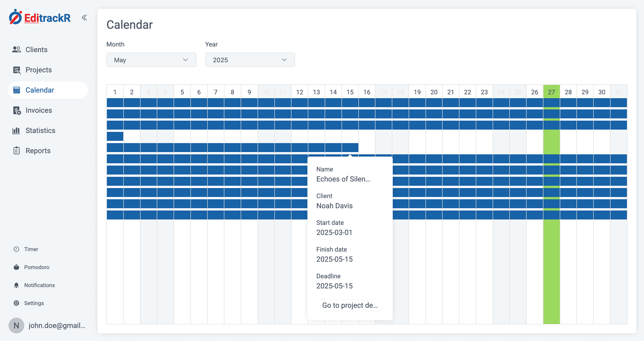The width and height of the screenshot is (644, 341).
Task: Open the Month dropdown showing May
Action: (151, 60)
